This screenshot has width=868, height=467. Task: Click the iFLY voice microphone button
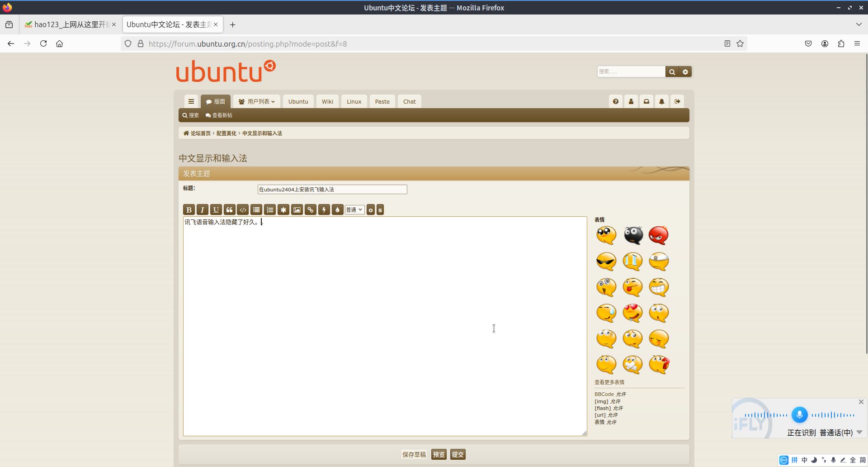click(799, 415)
